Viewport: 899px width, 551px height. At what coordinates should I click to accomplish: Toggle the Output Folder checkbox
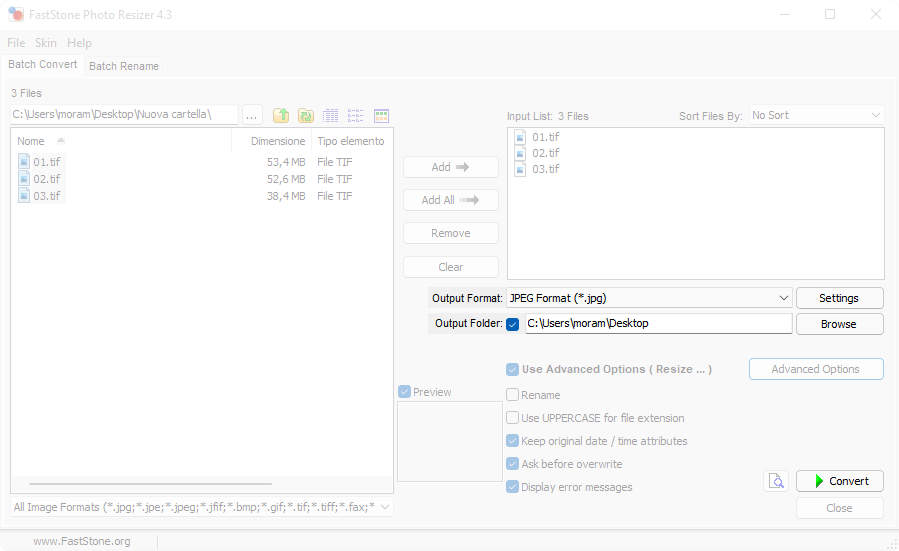point(513,324)
